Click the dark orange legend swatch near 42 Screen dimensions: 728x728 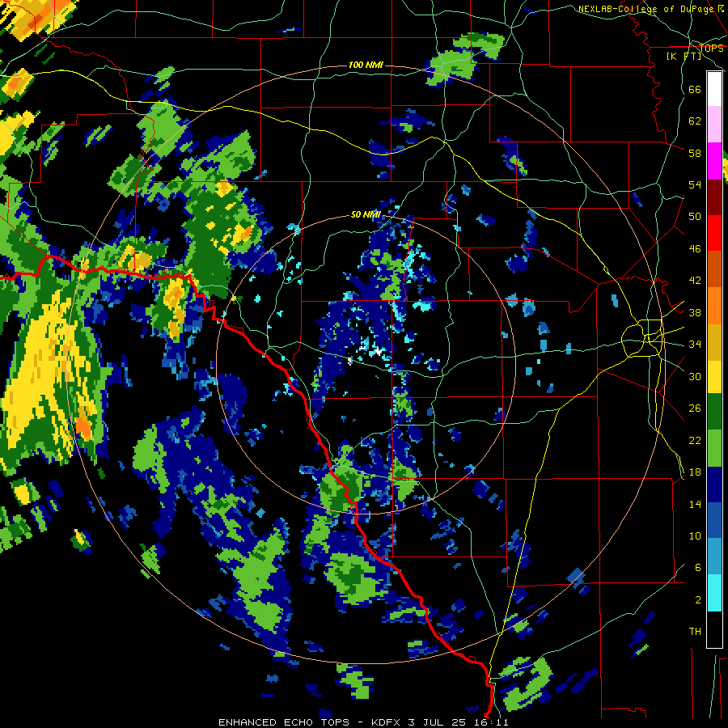pos(714,269)
